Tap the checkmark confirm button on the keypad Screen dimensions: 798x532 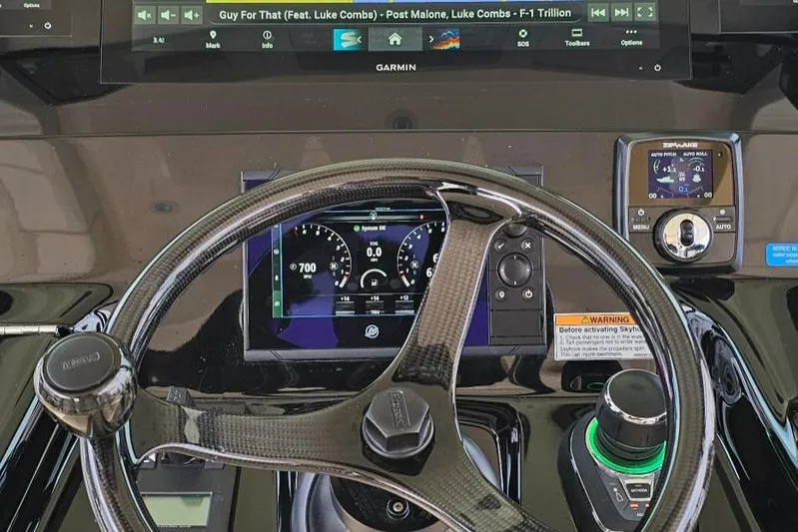point(501,246)
